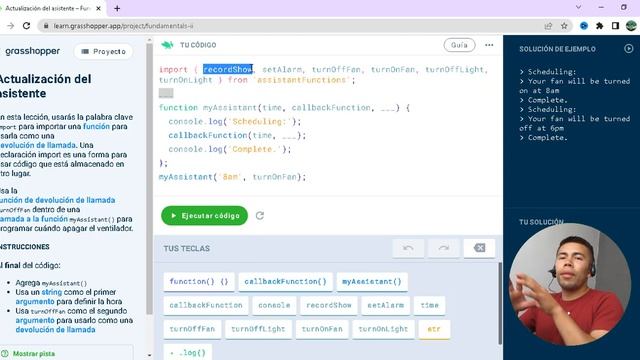Insert the turnOnFan key
Screen dimensions: 640x360
[x=322, y=329]
